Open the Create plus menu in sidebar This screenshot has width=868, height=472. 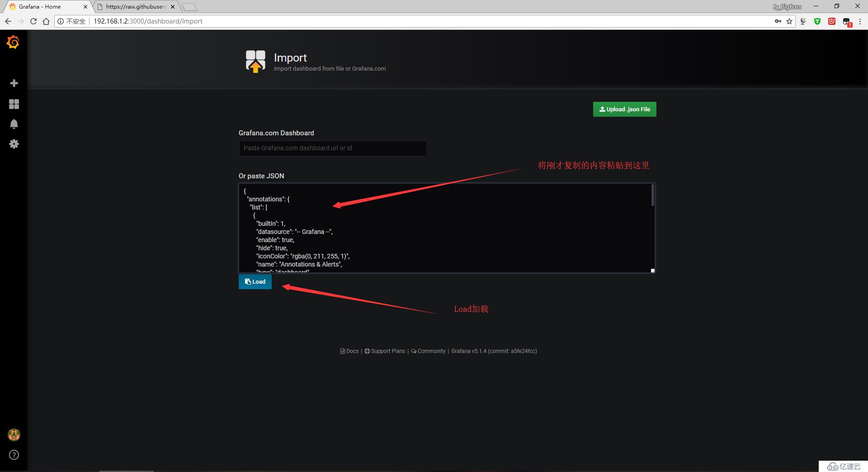[x=14, y=83]
